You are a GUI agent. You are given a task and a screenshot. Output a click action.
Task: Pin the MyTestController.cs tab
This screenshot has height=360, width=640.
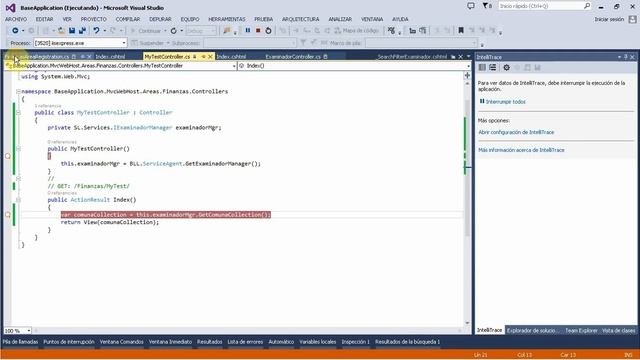203,57
